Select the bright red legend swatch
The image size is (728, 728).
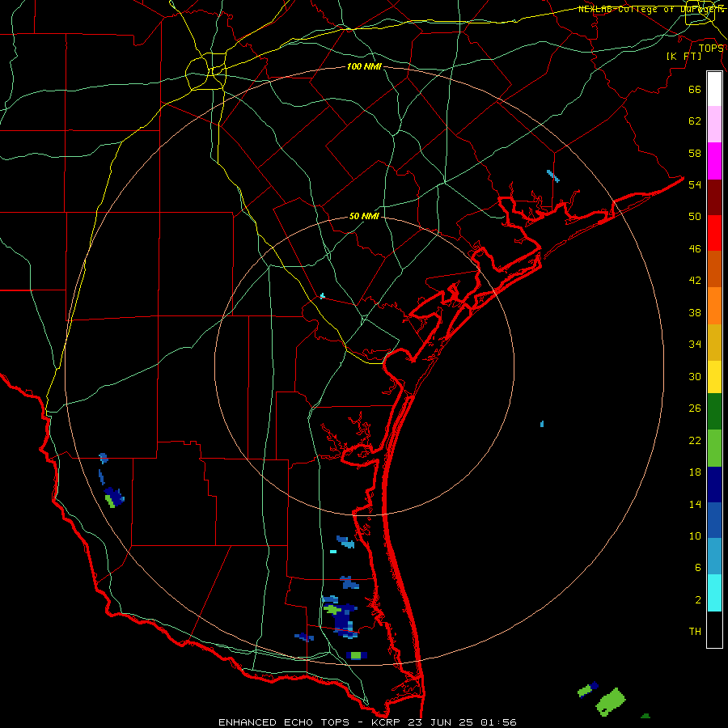pyautogui.click(x=714, y=233)
